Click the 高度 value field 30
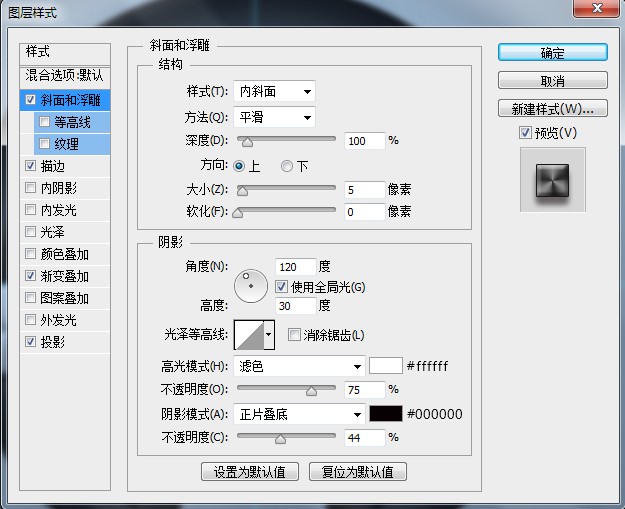Screen dimensions: 625x509 tap(296, 306)
